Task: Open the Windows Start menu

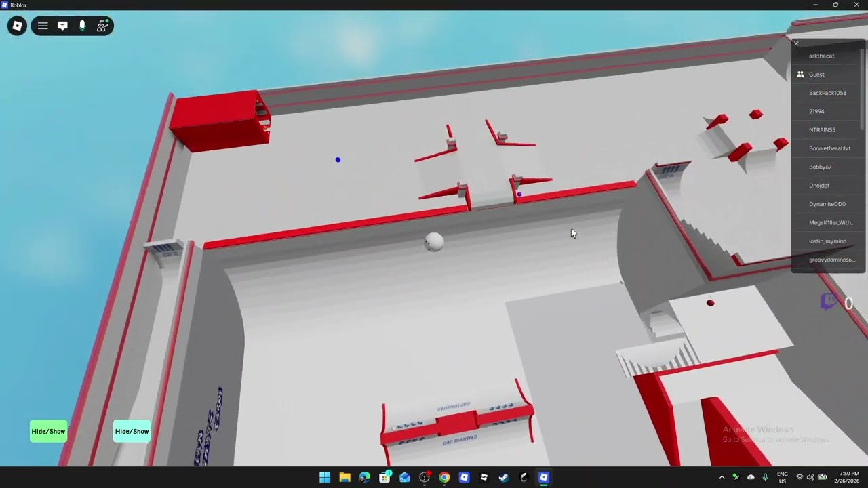Action: (325, 477)
